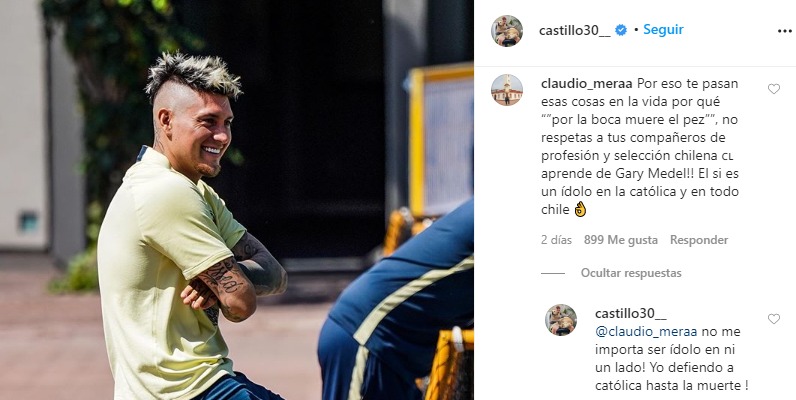Screen dimensions: 796x400
Task: Like claudio_meraa's comment with the heart
Action: pyautogui.click(x=773, y=89)
